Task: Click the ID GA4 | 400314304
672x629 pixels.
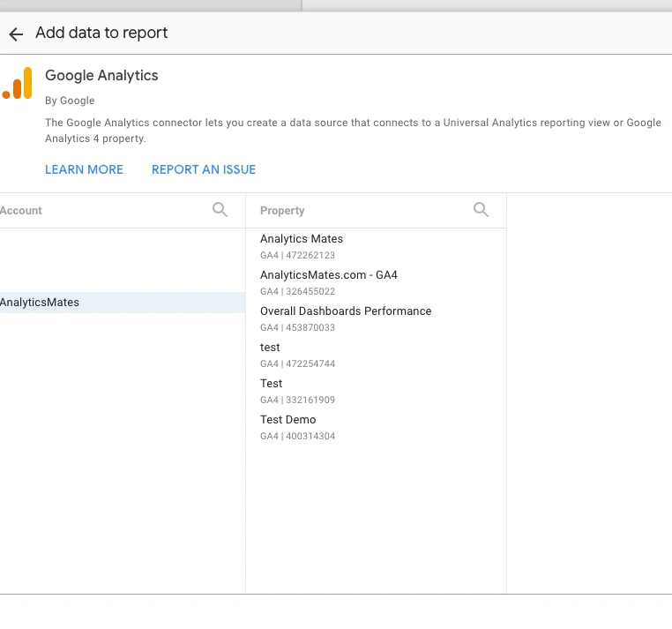Action: coord(297,436)
